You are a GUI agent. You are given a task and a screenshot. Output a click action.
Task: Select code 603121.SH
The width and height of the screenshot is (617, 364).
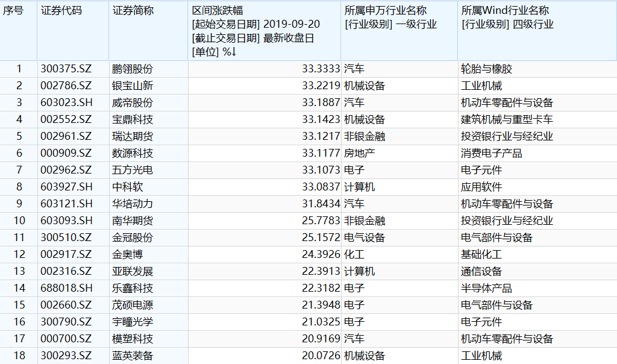coord(66,204)
